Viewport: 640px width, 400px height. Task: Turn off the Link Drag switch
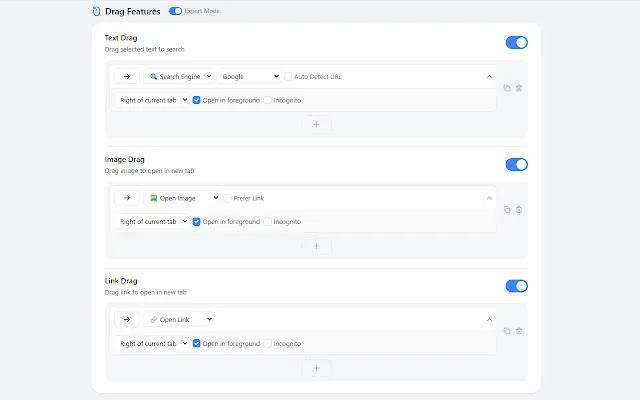[x=516, y=286]
